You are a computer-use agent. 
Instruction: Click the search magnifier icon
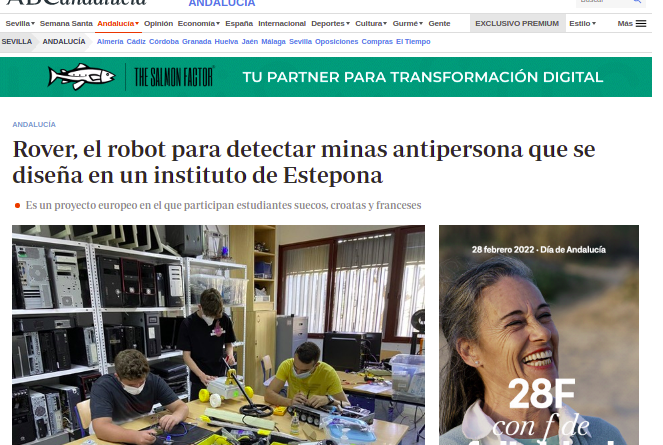pos(637,3)
